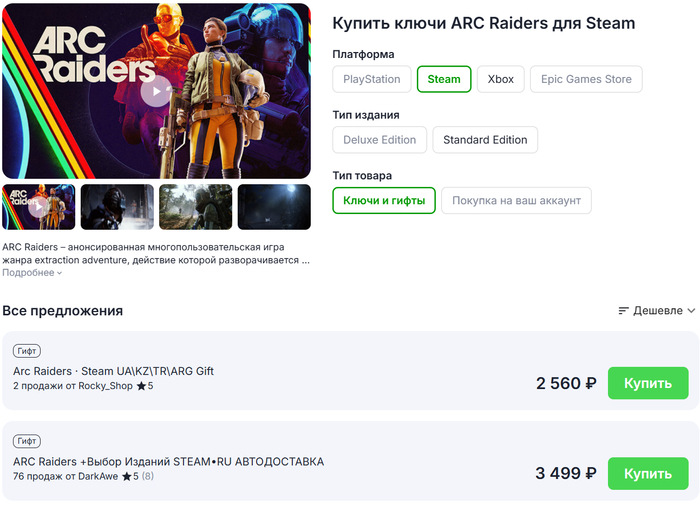Choose Покупка на ваш аккаунт type

516,201
